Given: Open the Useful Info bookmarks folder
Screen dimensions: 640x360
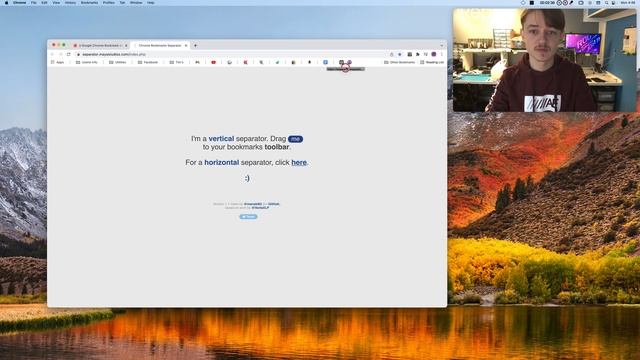Looking at the screenshot, I should coord(87,62).
